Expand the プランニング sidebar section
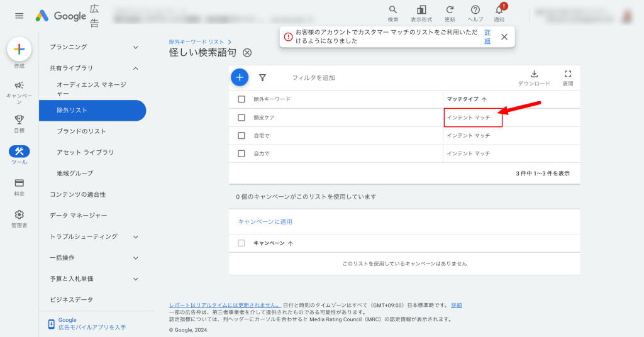This screenshot has width=644, height=337. click(135, 47)
